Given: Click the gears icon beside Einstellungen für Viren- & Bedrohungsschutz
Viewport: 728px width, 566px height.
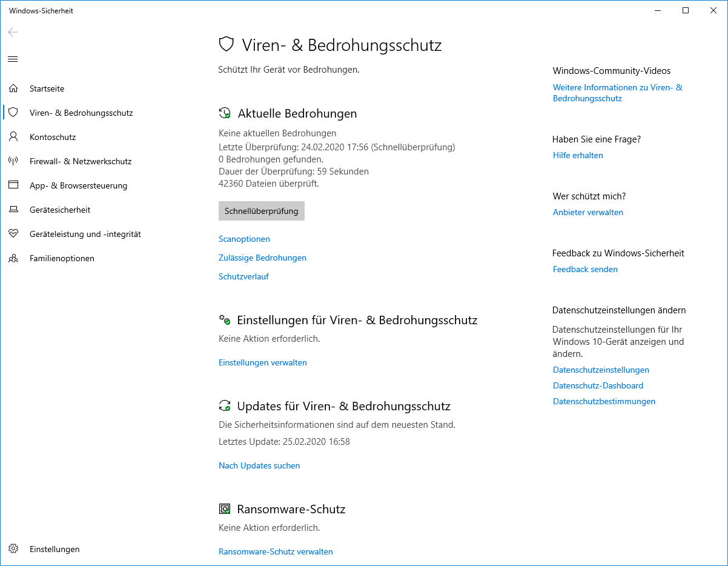Looking at the screenshot, I should (225, 319).
